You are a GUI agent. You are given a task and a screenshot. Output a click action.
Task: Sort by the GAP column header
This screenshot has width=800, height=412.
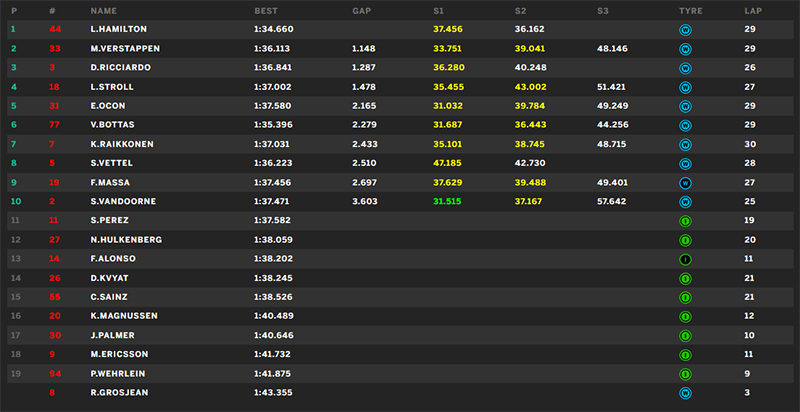[x=361, y=10]
